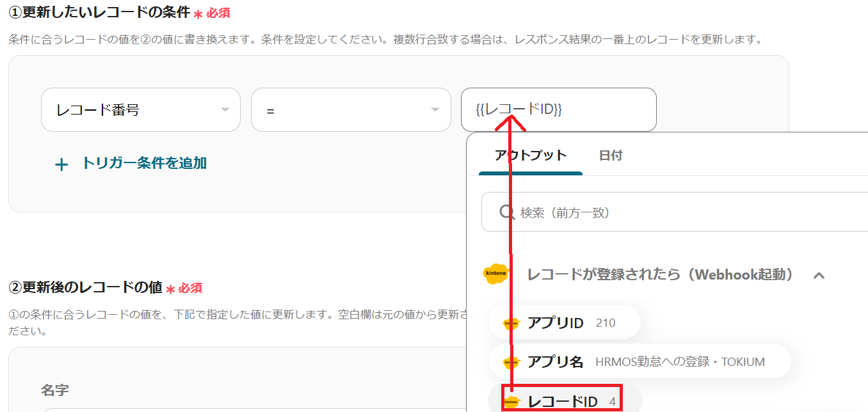Switch to the 日付 tab
868x412 pixels.
point(611,155)
